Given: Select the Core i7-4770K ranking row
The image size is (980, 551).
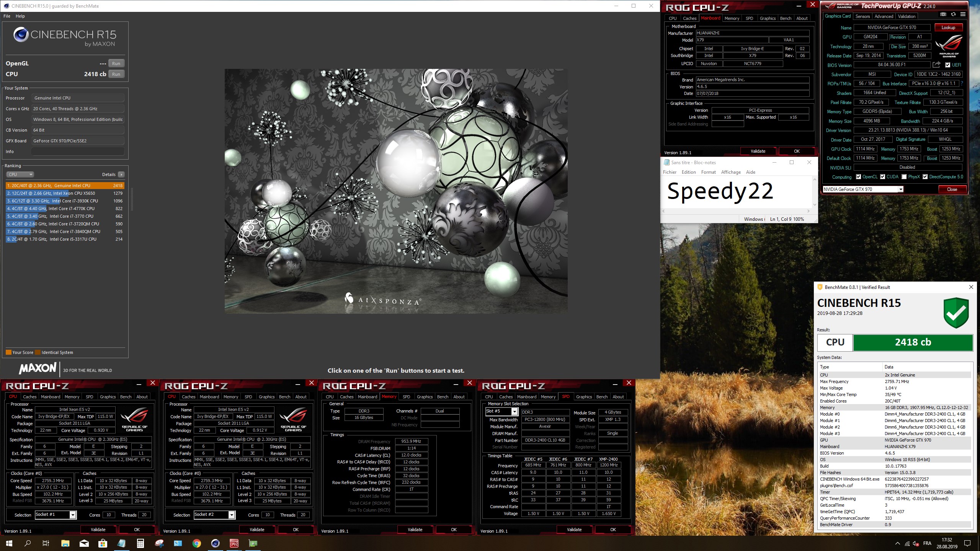Looking at the screenshot, I should 65,209.
